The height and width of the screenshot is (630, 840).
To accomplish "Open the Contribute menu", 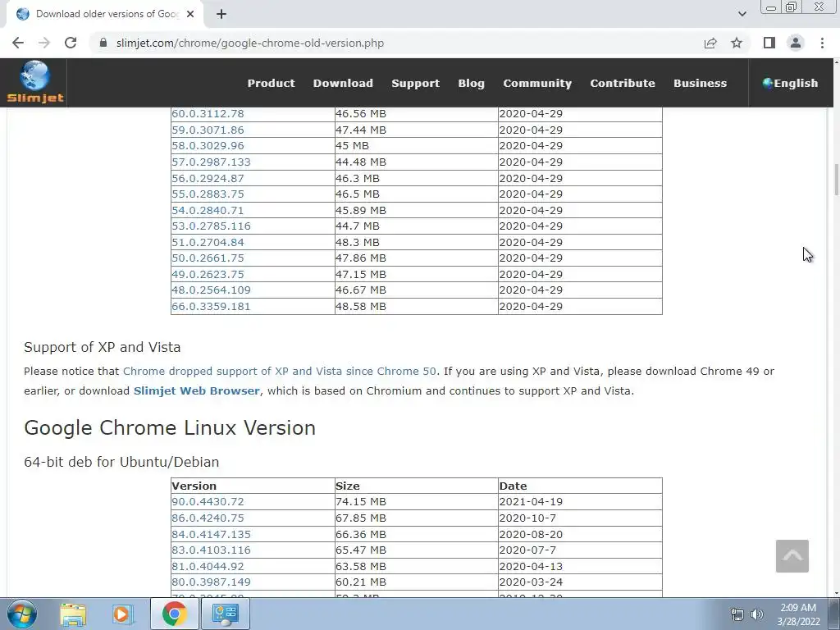I will [x=623, y=83].
